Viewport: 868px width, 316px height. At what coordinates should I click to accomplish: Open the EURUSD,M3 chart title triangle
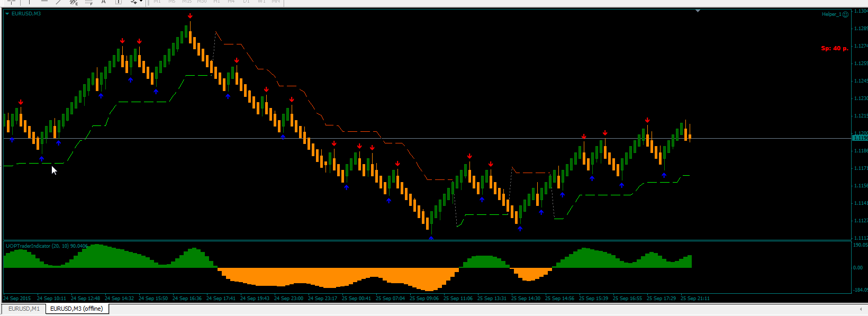[x=7, y=14]
